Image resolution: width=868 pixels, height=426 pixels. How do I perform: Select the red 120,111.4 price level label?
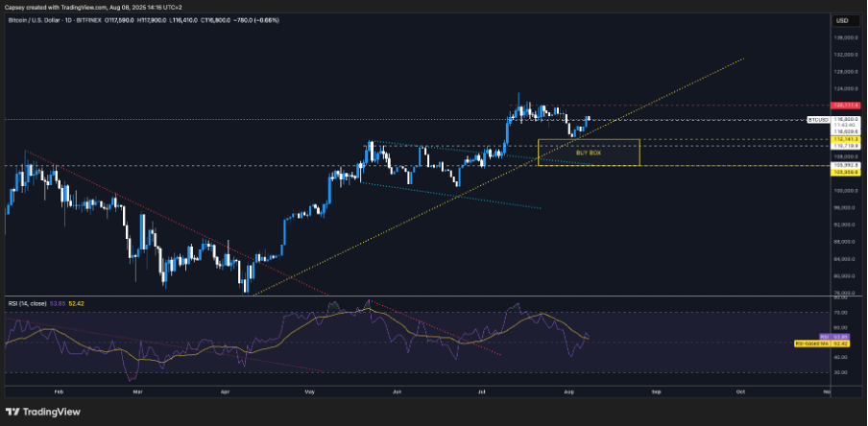pyautogui.click(x=845, y=105)
